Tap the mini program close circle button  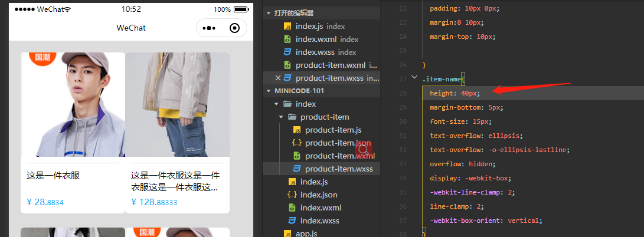(x=234, y=28)
